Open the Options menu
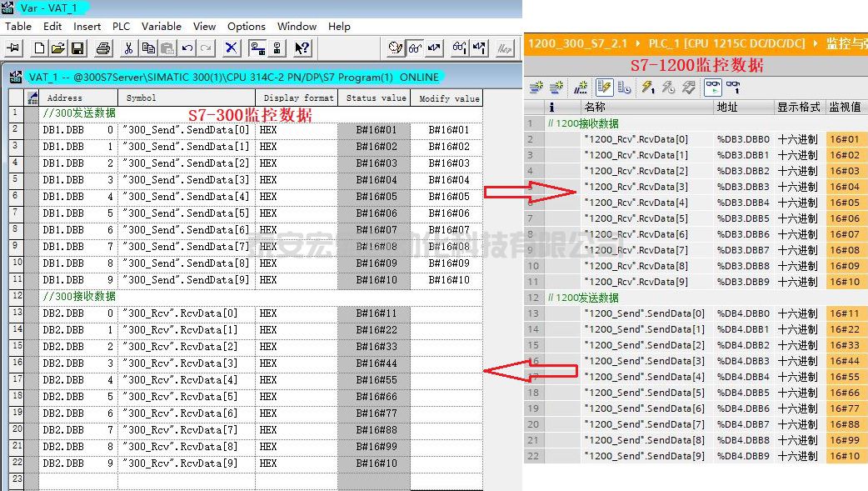 coord(246,26)
